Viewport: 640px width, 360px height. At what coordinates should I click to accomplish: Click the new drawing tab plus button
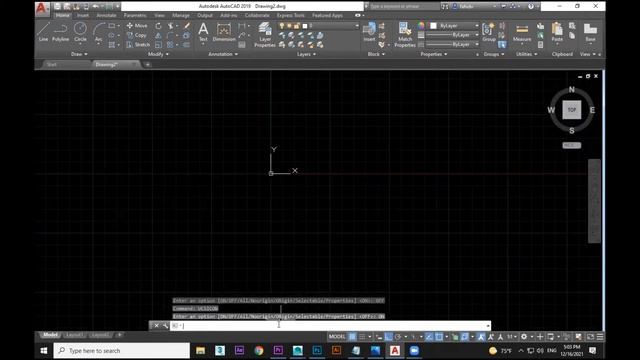(x=147, y=64)
